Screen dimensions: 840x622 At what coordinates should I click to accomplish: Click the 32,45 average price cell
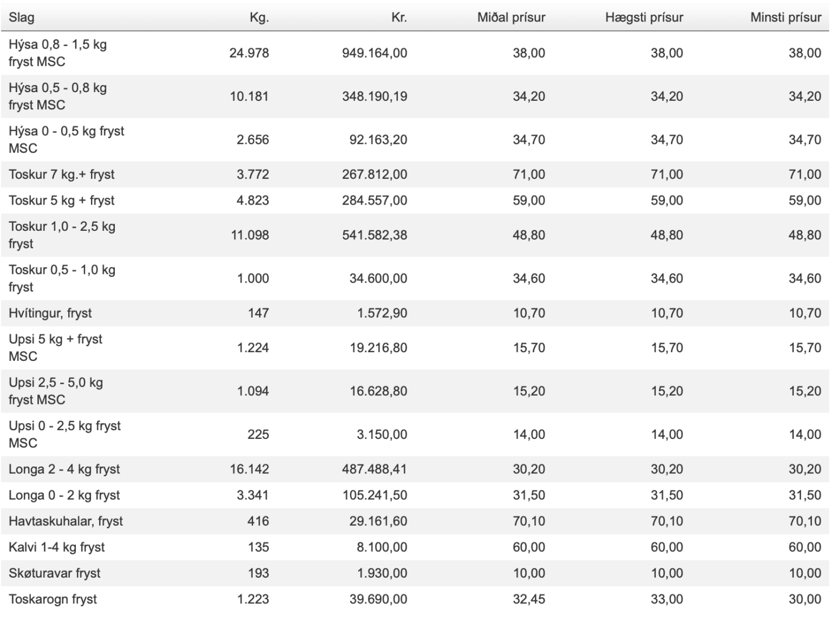pos(529,599)
